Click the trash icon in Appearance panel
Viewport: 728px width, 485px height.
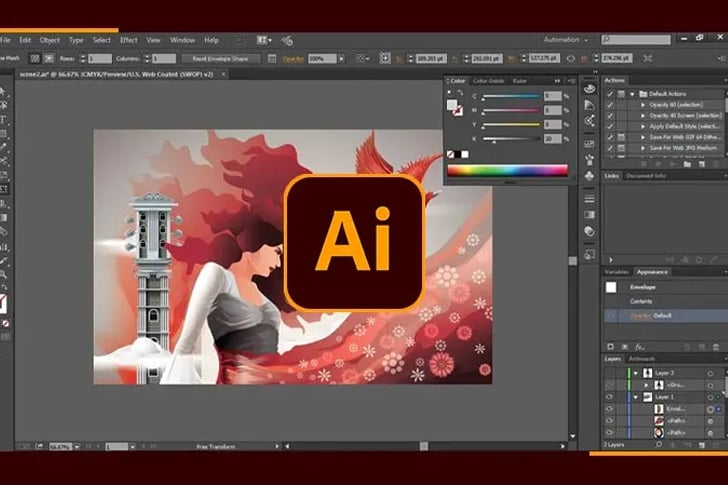point(716,346)
